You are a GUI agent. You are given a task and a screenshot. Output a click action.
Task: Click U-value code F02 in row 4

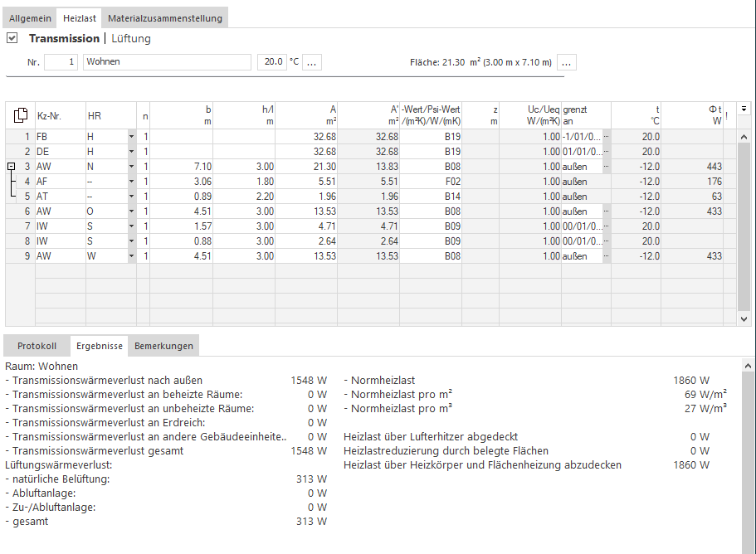tap(431, 182)
